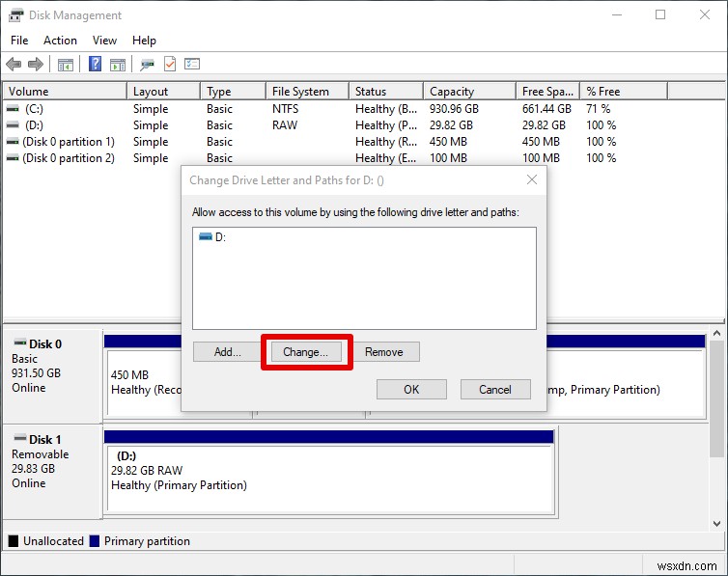Click the Back arrow toolbar icon

(x=14, y=64)
